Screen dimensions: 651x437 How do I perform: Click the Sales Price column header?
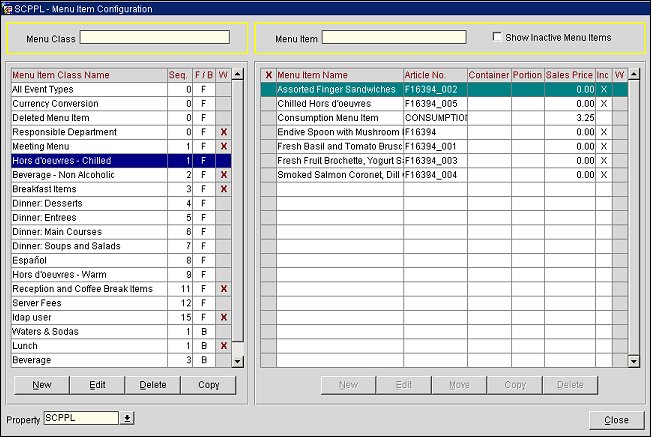tap(569, 75)
